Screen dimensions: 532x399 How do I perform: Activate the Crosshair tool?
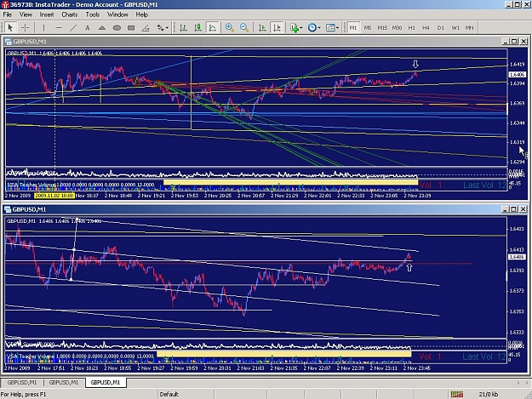pyautogui.click(x=25, y=27)
